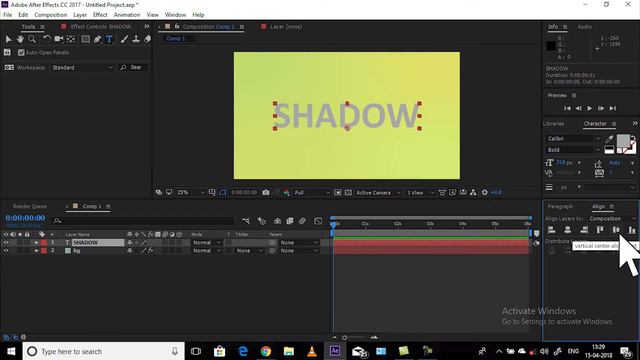Viewport: 640px width, 360px height.
Task: Play the preview
Action: [589, 108]
